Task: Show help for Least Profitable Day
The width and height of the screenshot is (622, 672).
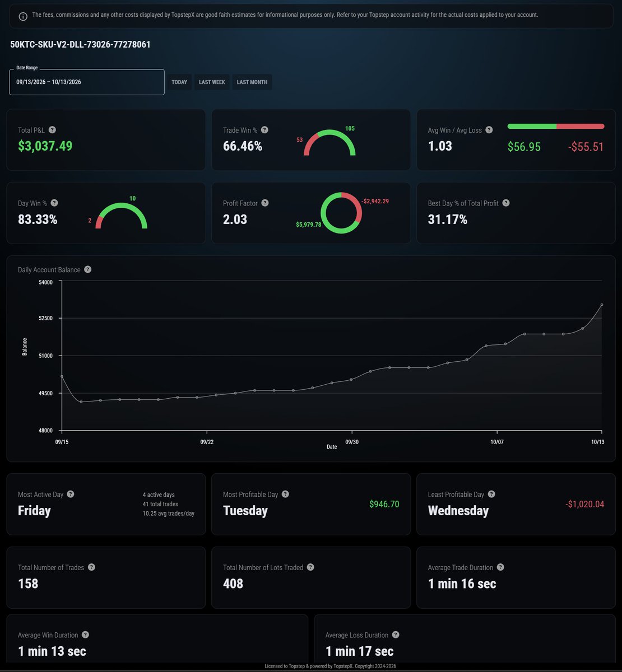Action: tap(491, 494)
